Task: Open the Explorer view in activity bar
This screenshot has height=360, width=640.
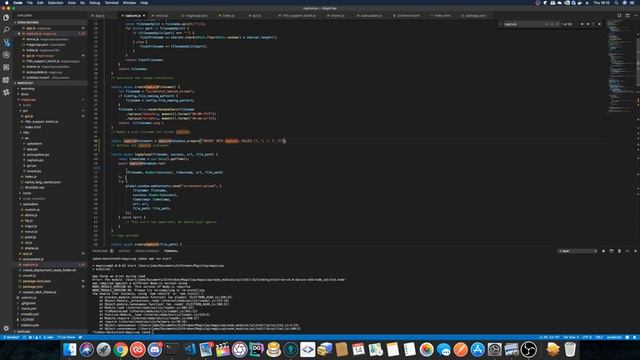Action: (x=6, y=18)
